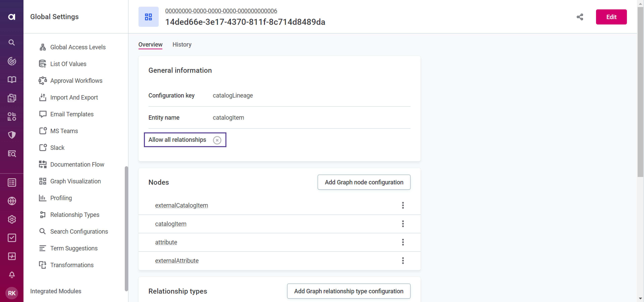This screenshot has height=302, width=644.
Task: Open options menu for externalCatalogItem node
Action: click(403, 205)
